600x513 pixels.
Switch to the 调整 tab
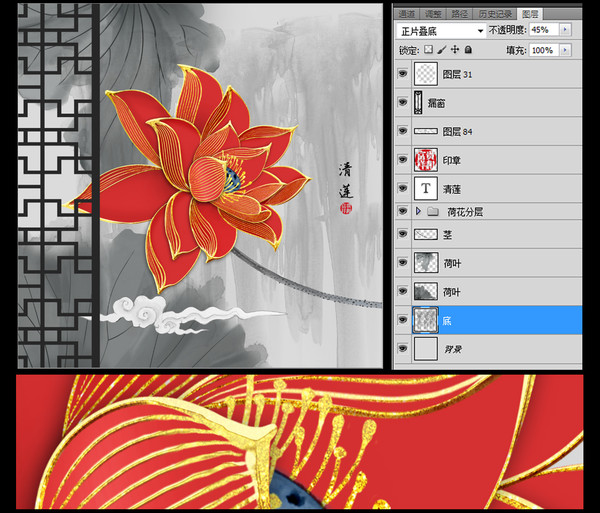pyautogui.click(x=433, y=14)
